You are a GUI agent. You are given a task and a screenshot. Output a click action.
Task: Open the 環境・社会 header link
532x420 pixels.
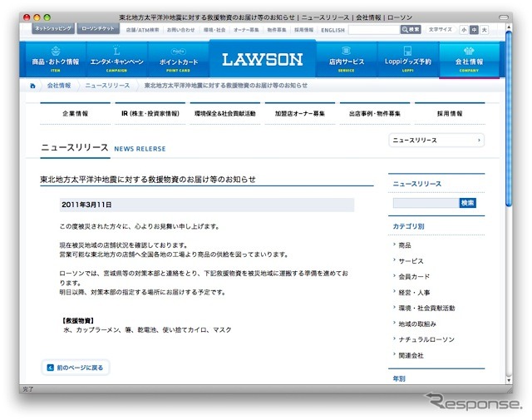coord(214,30)
